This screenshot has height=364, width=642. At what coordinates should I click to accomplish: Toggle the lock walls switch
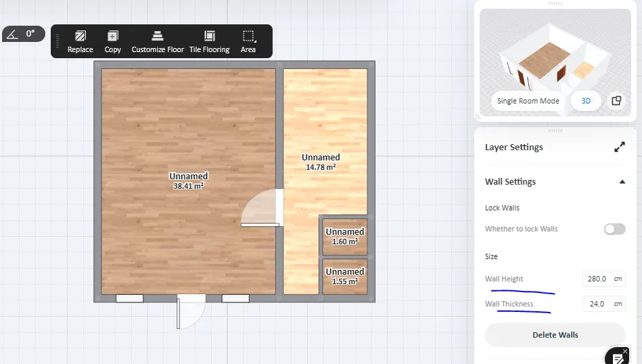[614, 229]
